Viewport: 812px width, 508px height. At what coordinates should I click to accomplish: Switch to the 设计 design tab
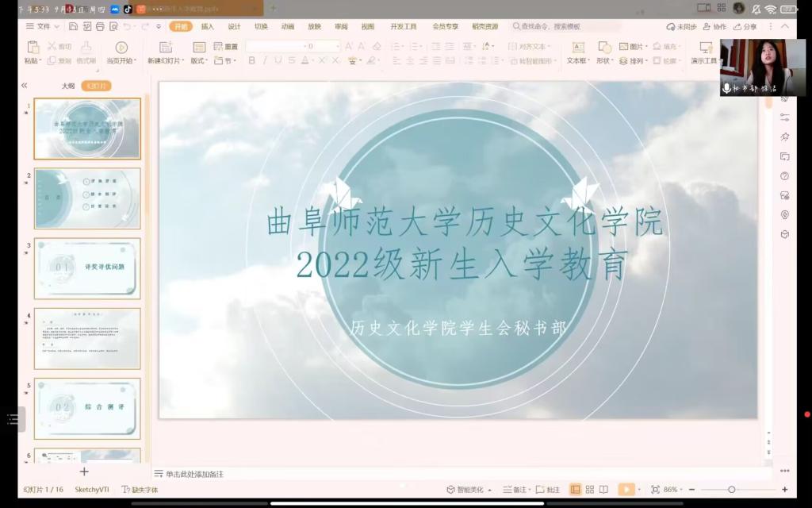tap(234, 26)
